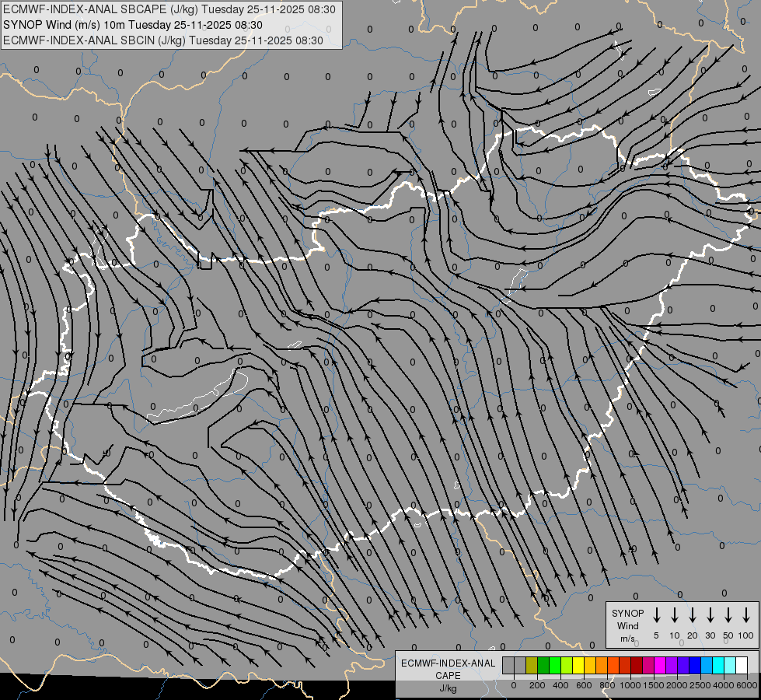The image size is (761, 700).
Task: Select the deep blue swatch left of 2500
Action: pyautogui.click(x=694, y=665)
